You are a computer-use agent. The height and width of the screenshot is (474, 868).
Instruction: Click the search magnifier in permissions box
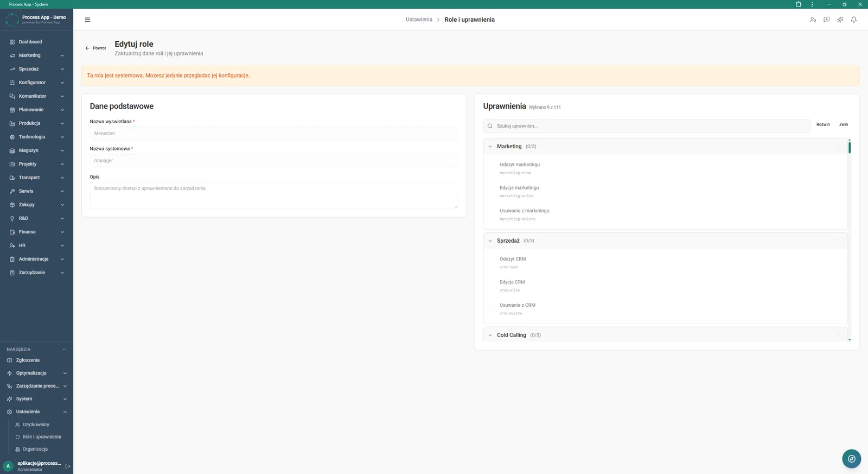[490, 126]
